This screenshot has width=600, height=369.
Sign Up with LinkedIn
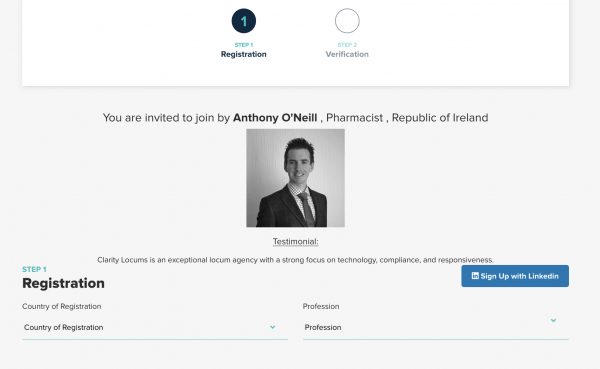tap(515, 276)
